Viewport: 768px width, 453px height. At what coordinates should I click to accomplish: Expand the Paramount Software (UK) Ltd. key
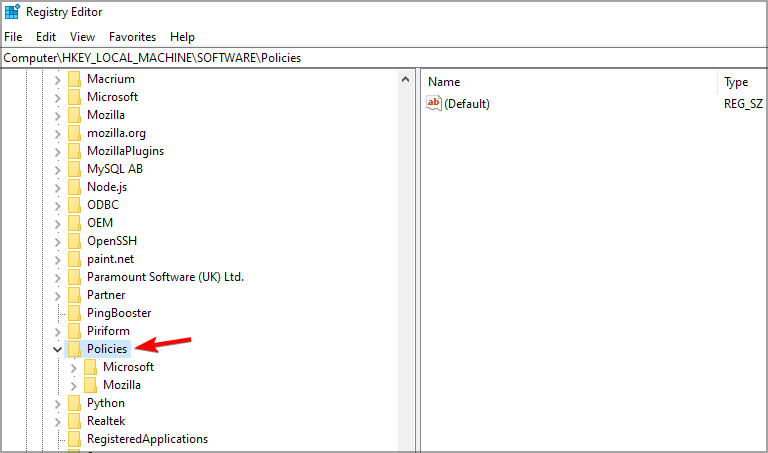[x=57, y=278]
